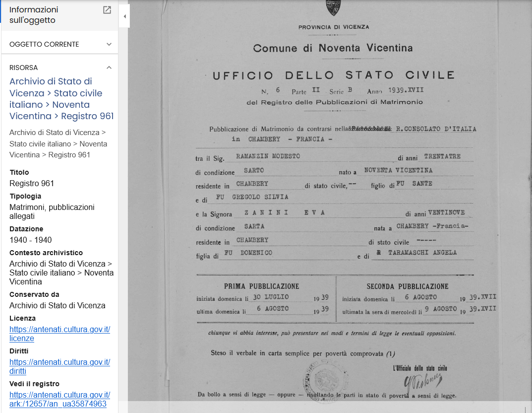Click the round municipal stamp on the document
Image resolution: width=532 pixels, height=413 pixels.
click(326, 381)
